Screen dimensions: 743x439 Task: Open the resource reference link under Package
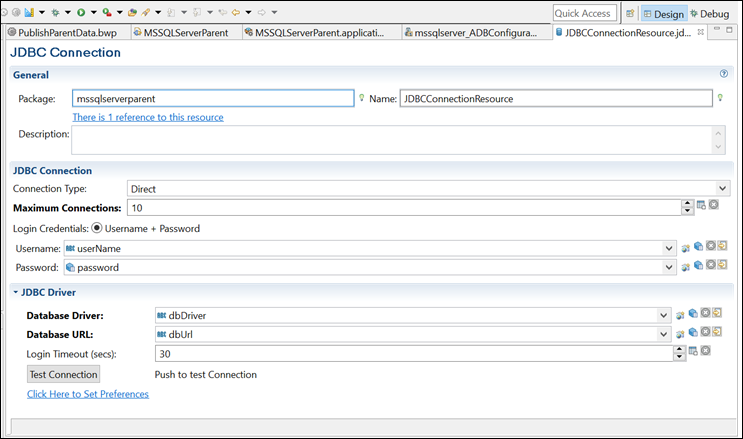148,117
